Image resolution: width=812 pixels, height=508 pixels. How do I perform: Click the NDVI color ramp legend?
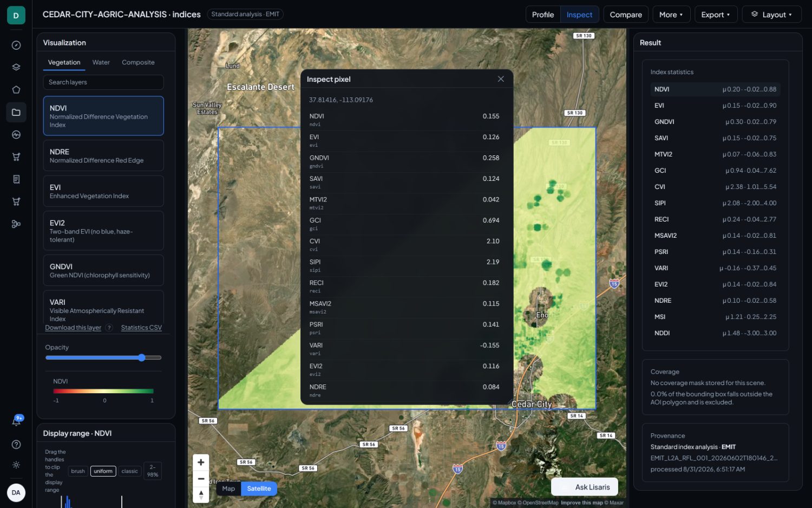click(103, 391)
